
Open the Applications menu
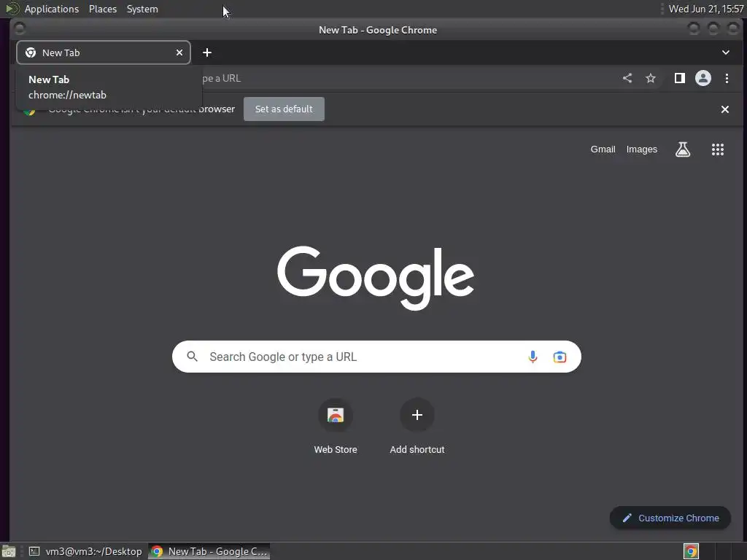[x=52, y=9]
